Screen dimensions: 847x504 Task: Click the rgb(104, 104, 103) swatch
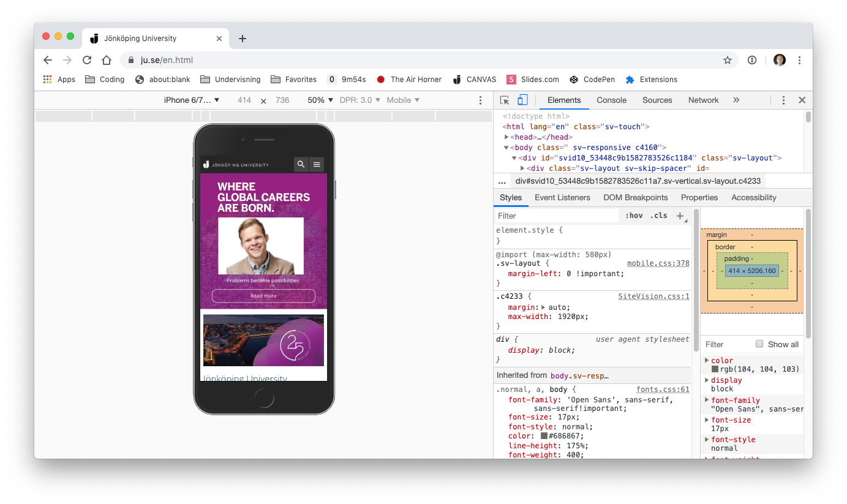coord(715,369)
